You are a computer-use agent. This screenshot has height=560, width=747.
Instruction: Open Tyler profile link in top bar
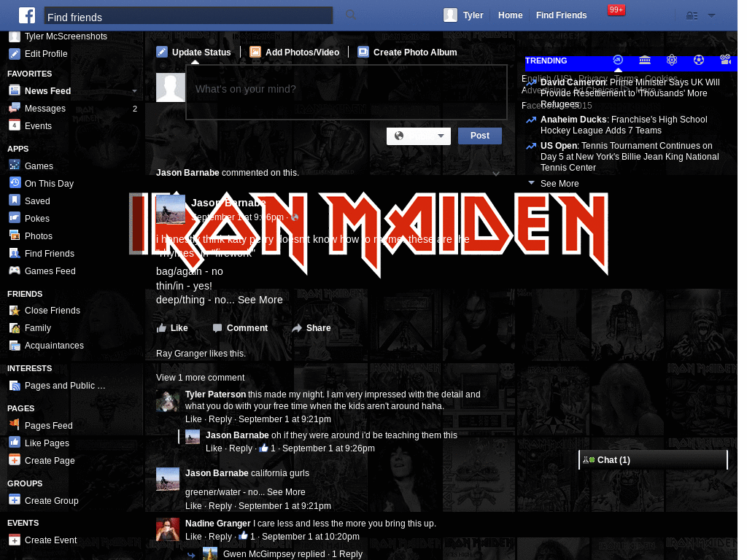point(473,15)
